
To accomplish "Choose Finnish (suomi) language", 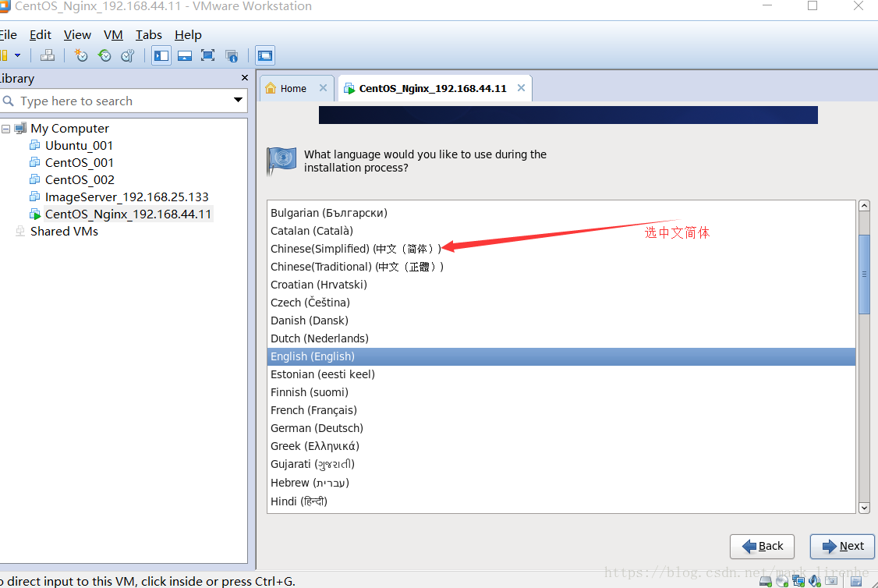I will tap(561, 392).
